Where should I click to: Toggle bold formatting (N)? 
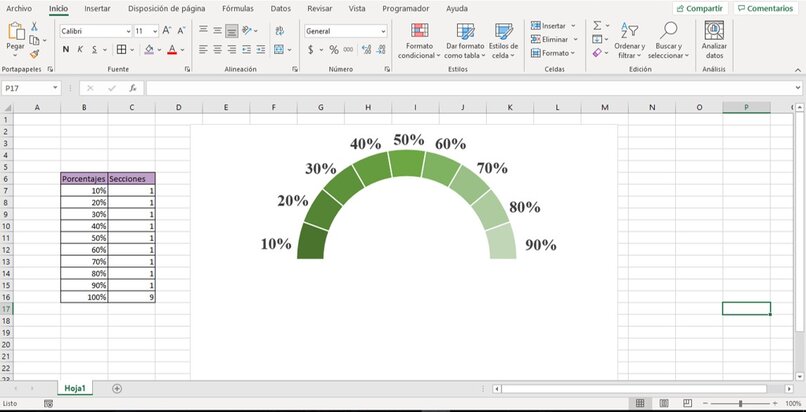coord(66,49)
